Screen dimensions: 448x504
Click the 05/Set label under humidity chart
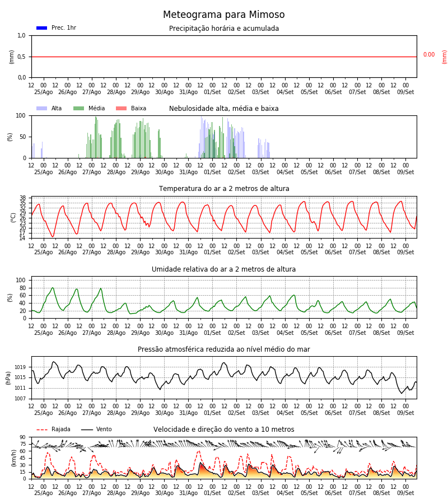[309, 333]
